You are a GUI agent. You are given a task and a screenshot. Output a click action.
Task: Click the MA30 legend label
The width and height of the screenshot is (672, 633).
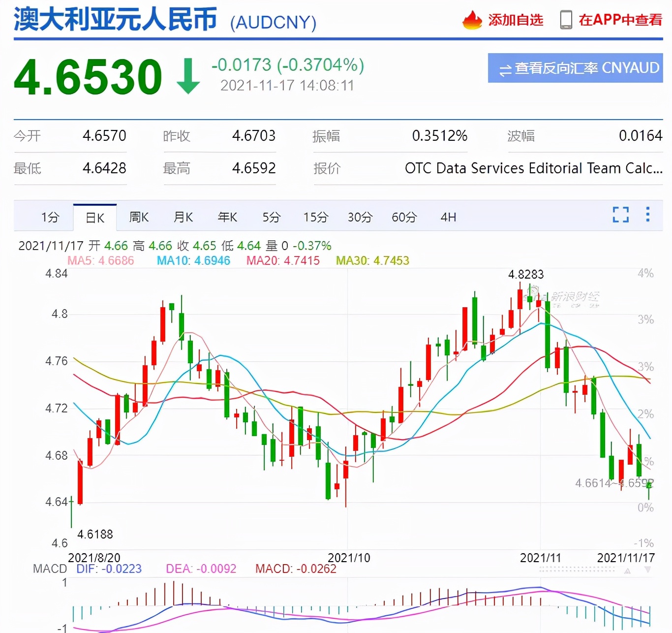(372, 260)
